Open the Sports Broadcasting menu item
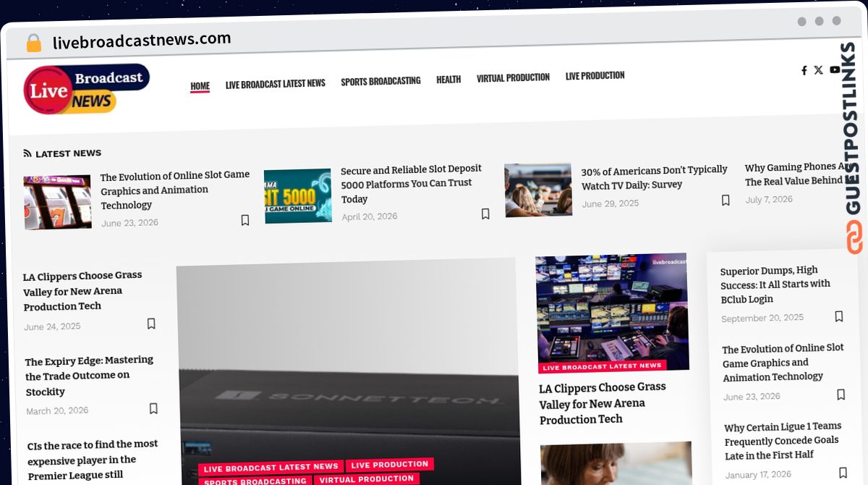The width and height of the screenshot is (868, 485). [380, 81]
